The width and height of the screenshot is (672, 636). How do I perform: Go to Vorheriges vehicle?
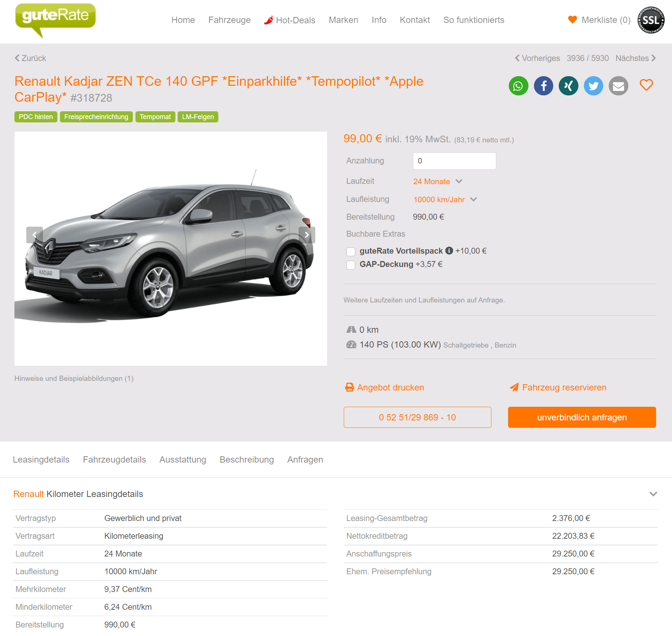click(x=537, y=58)
